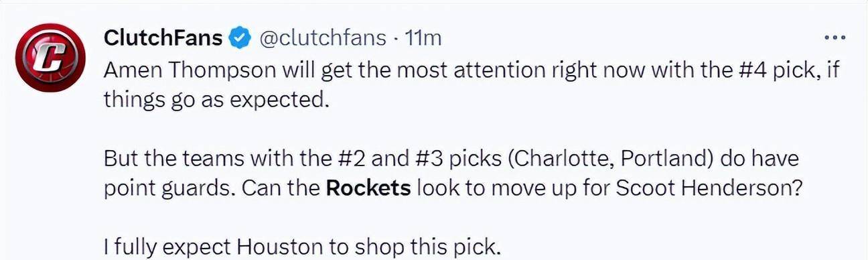Select the bold Rockets keyword
The width and height of the screenshot is (868, 260).
[x=368, y=188]
